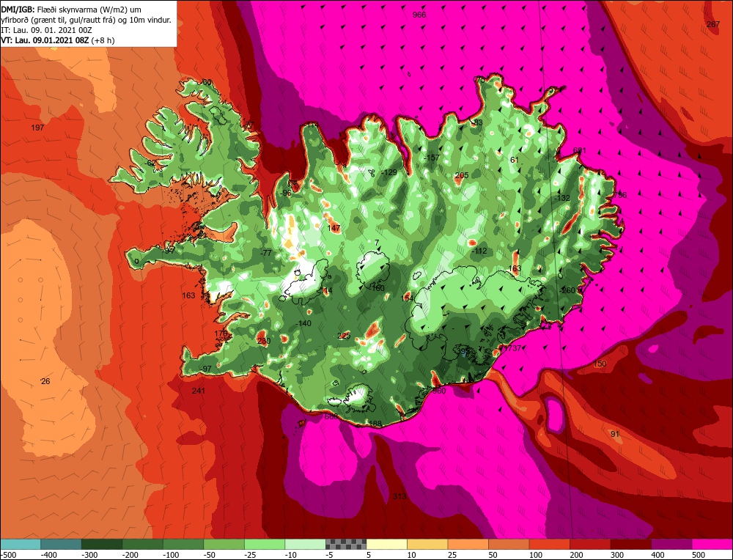Select the legend swatch between -50 and -25
This screenshot has width=733, height=560.
point(224,544)
